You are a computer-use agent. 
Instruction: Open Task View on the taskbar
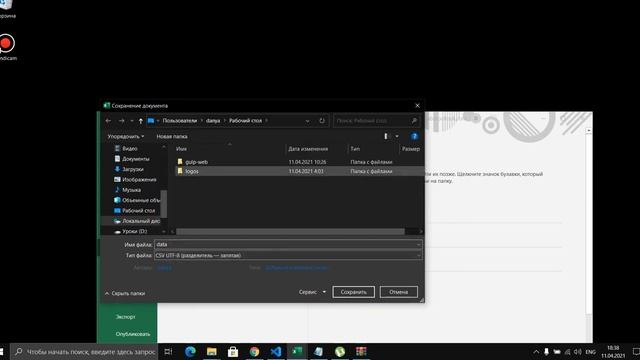[168, 351]
